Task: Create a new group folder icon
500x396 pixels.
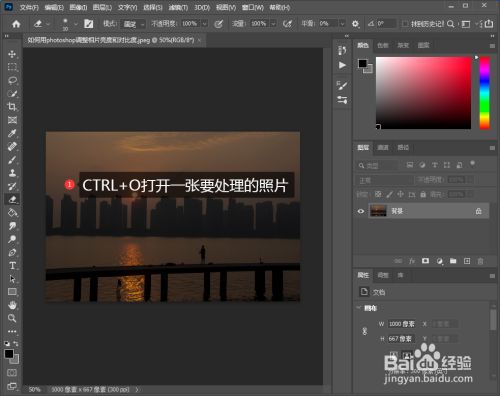Action: click(x=453, y=261)
